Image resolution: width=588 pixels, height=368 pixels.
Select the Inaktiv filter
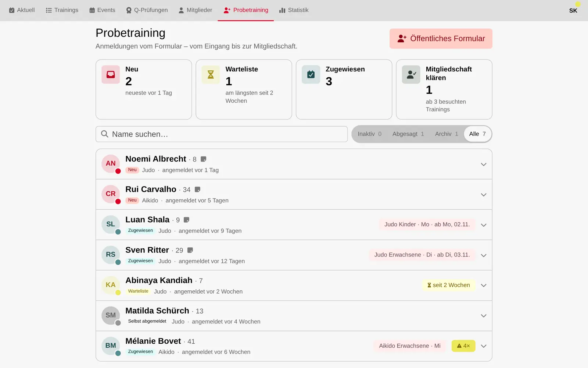pyautogui.click(x=370, y=134)
